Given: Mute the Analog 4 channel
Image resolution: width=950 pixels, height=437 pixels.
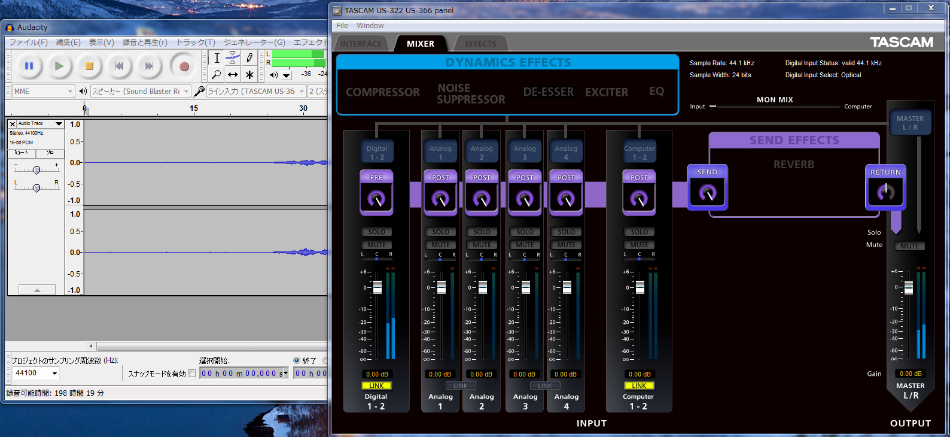Looking at the screenshot, I should coord(566,244).
